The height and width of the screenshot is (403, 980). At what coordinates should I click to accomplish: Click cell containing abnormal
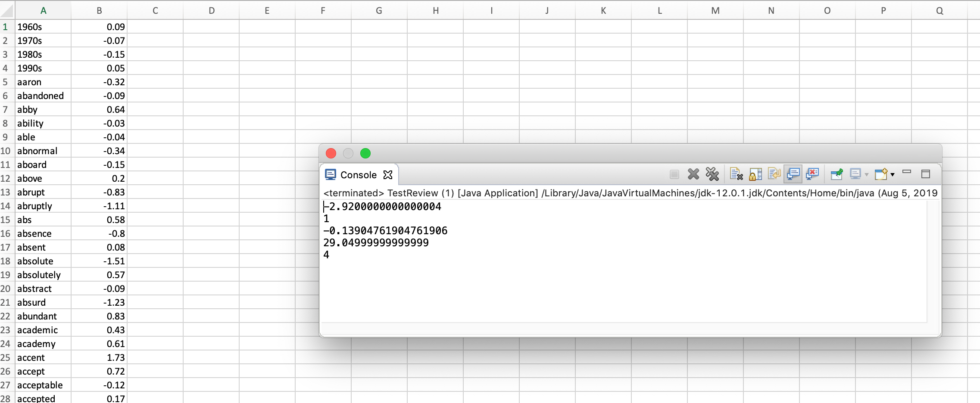coord(43,151)
